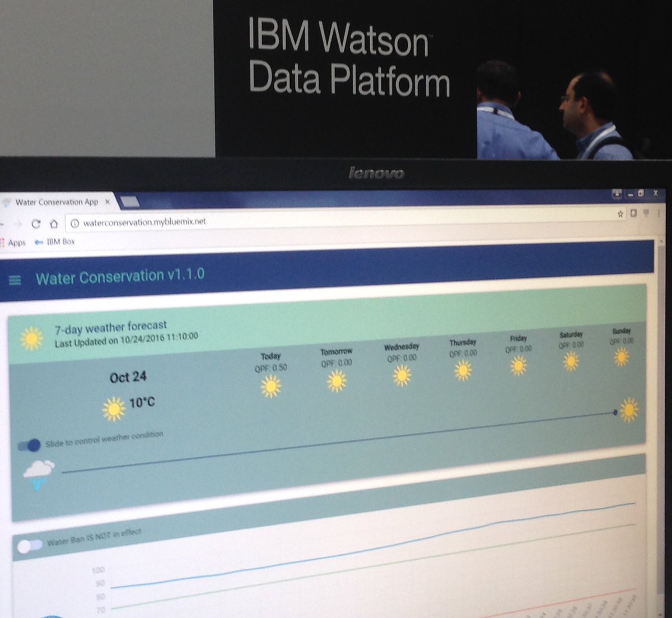Click Sunday's forecast sun icon
The image size is (672, 618).
point(621,357)
